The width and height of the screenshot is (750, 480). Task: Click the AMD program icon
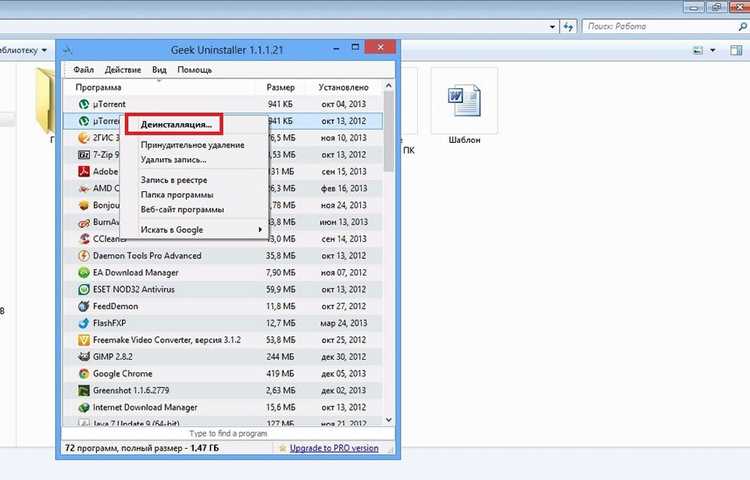84,188
